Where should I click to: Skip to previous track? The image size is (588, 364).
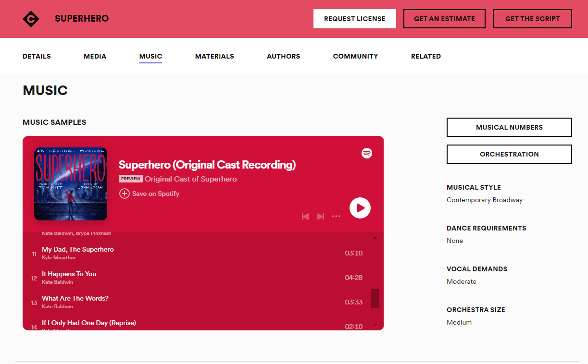point(305,217)
